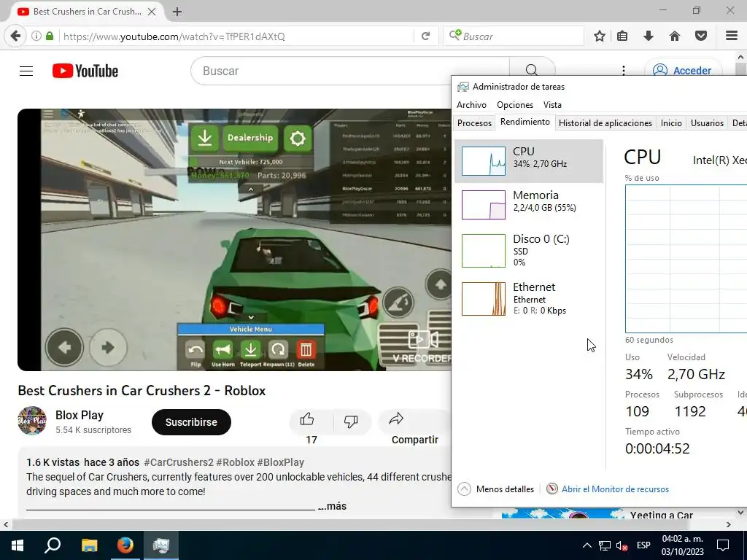Open the #Roblox hashtag link
The height and width of the screenshot is (560, 747).
(236, 462)
